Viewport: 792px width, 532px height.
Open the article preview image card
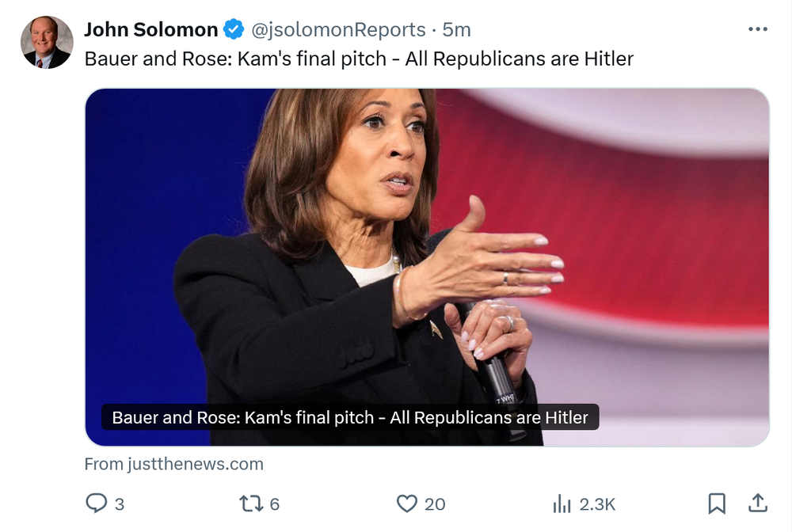point(427,237)
